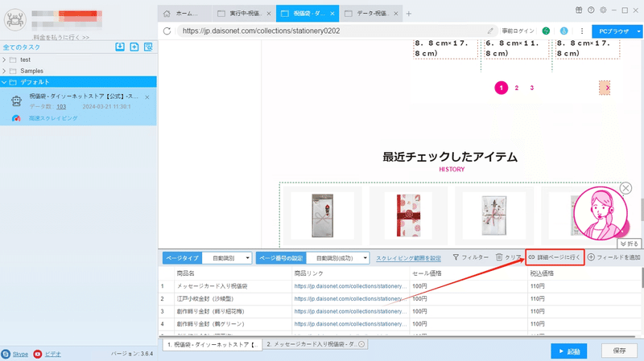Click the スクレイピング範囲を設定 link

point(409,258)
